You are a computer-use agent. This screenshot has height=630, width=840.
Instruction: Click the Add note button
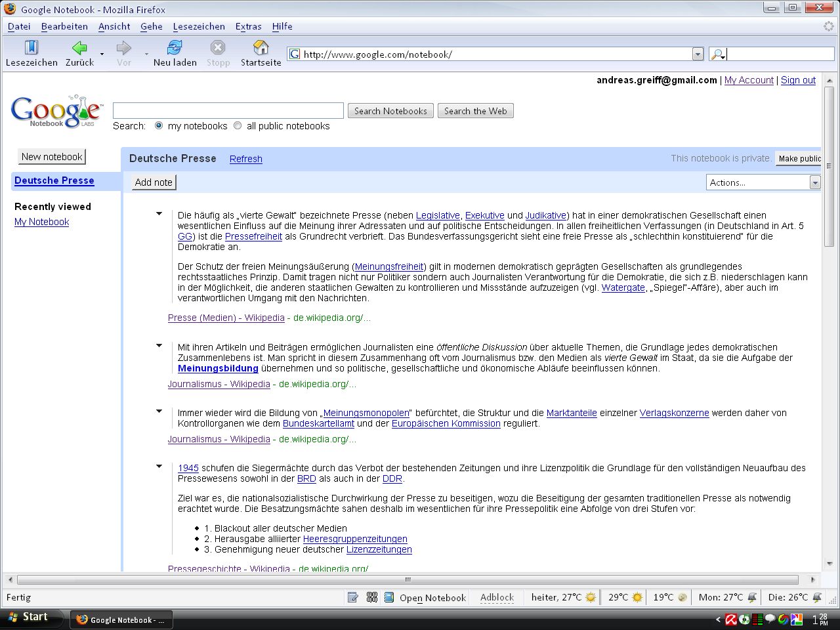tap(154, 182)
